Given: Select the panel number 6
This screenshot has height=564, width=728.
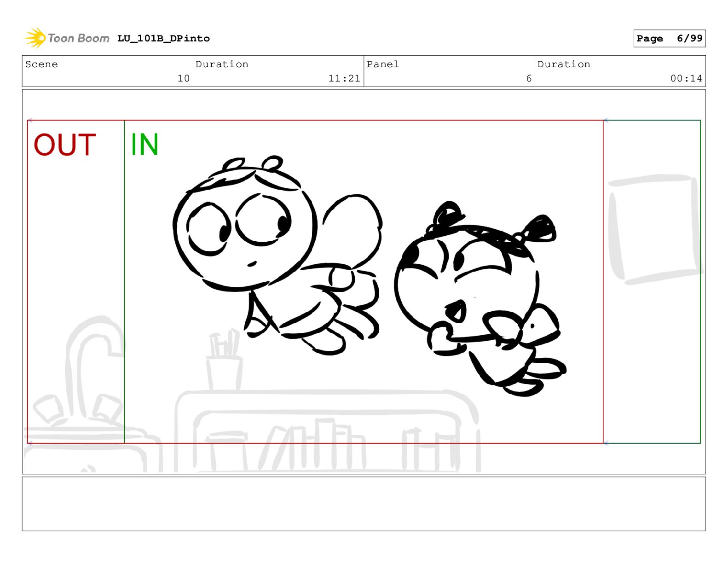Looking at the screenshot, I should coord(529,79).
